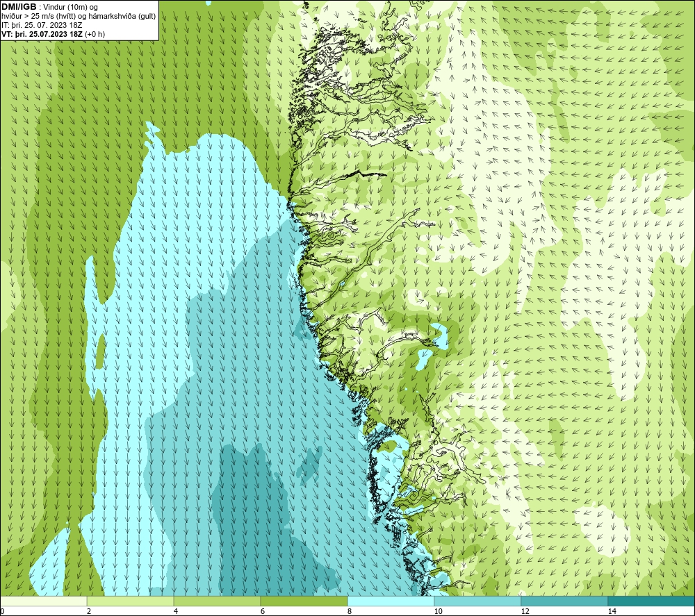Click the '(+0 h)' forecast offset text
The image size is (695, 616).
95,34
